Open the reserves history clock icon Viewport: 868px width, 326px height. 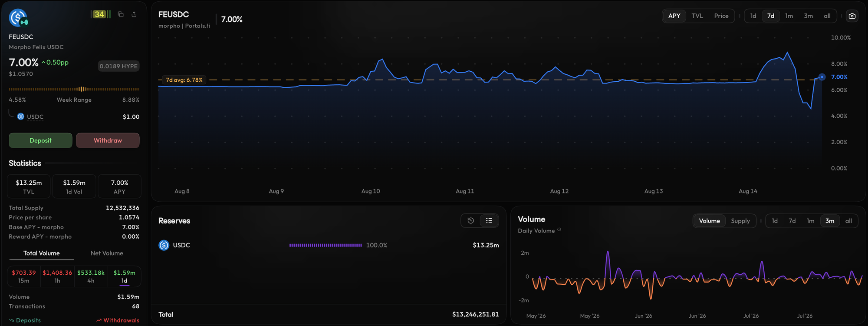[470, 221]
